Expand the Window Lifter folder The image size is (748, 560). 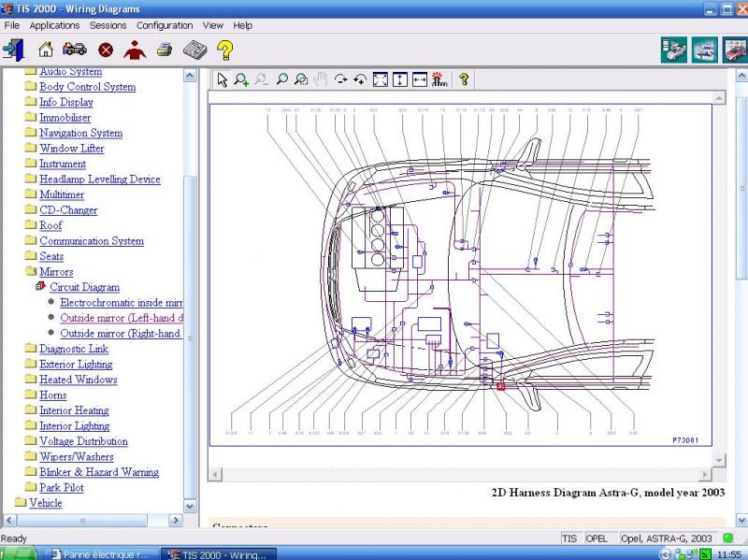pos(31,148)
